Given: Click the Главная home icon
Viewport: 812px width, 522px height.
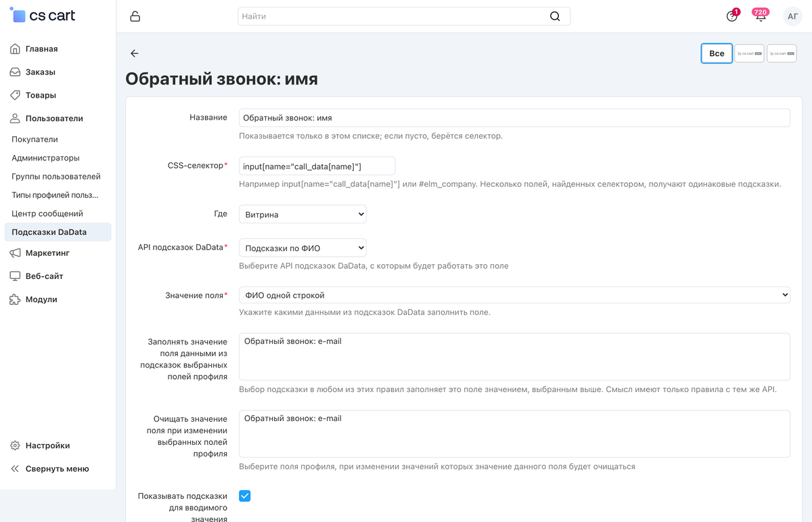Looking at the screenshot, I should pyautogui.click(x=15, y=49).
